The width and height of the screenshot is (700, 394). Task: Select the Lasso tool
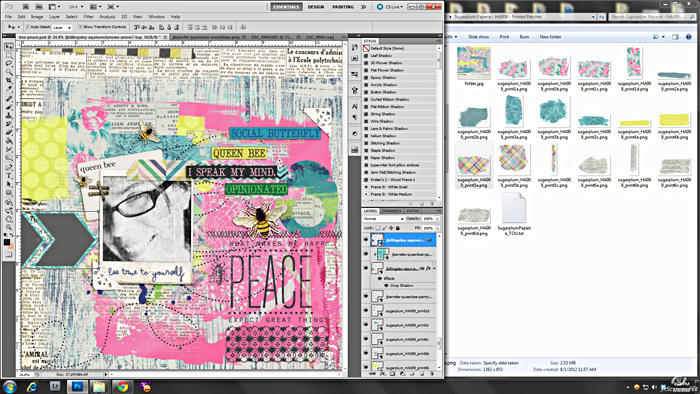click(9, 63)
